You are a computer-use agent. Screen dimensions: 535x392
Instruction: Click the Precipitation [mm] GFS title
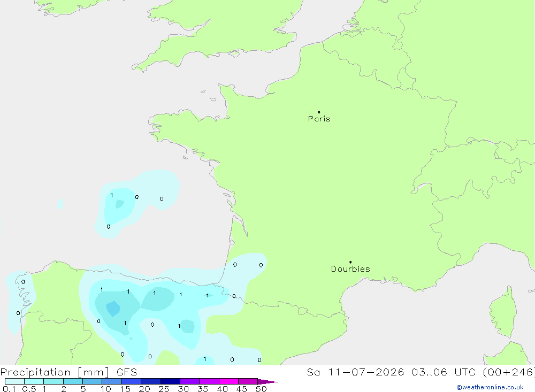click(68, 372)
